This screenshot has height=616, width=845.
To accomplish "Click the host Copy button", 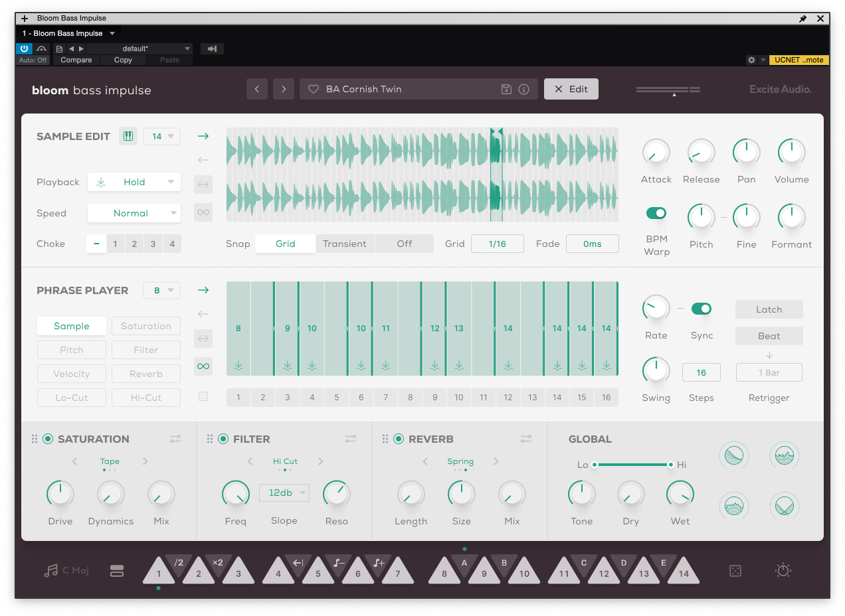I will [123, 60].
